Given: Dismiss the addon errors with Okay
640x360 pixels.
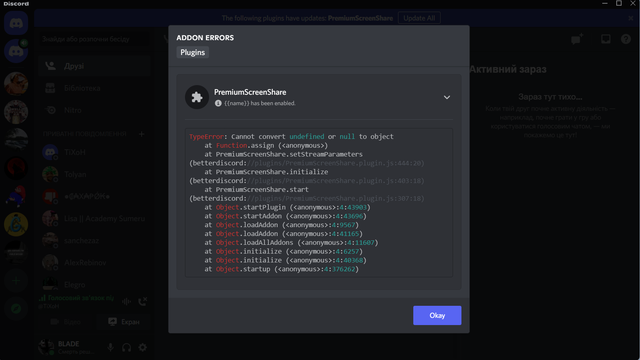Looking at the screenshot, I should pos(437,315).
